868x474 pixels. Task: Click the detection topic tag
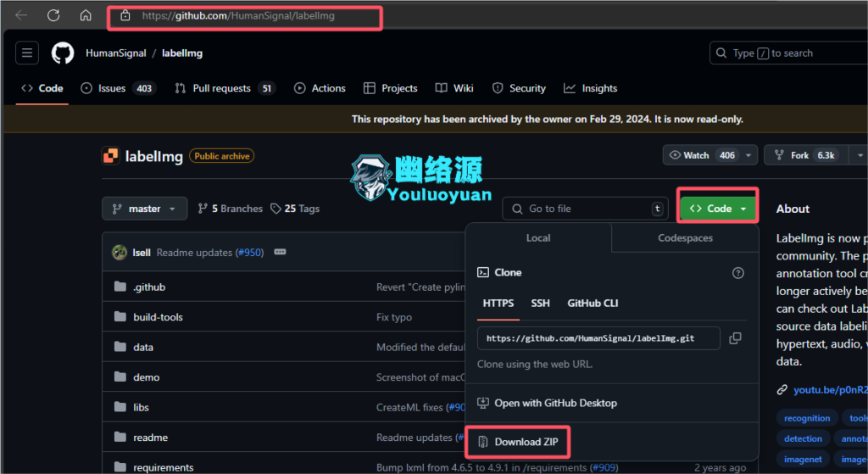(803, 438)
